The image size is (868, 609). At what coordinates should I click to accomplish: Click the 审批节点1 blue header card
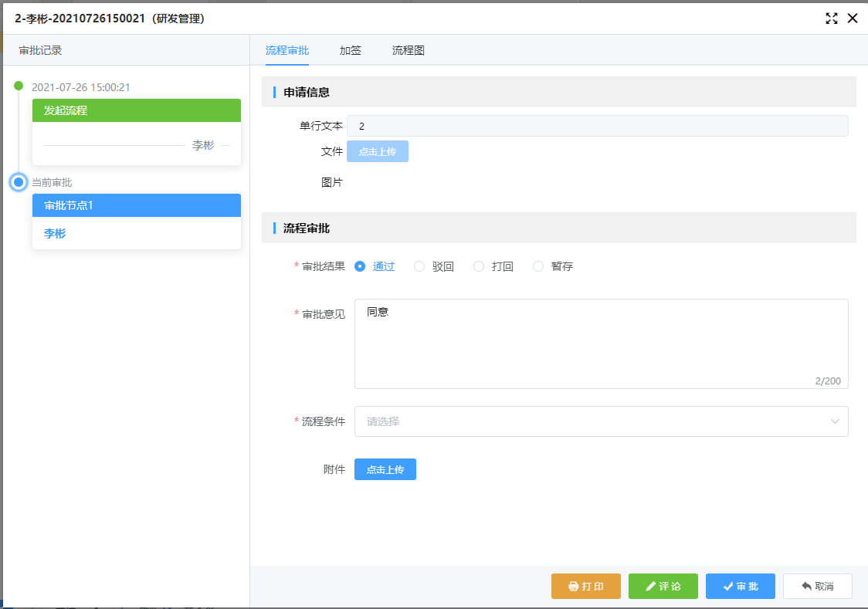click(137, 206)
